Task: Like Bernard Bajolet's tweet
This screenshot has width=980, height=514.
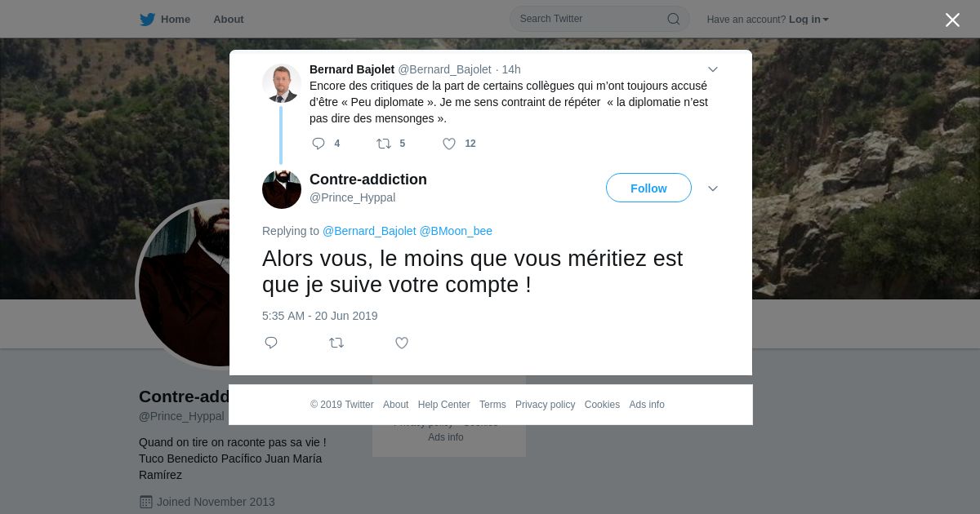Action: (448, 144)
